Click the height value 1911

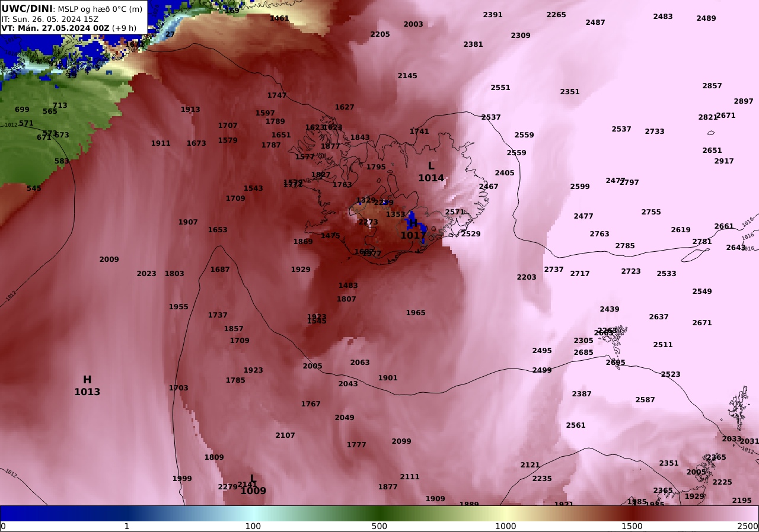click(x=161, y=143)
